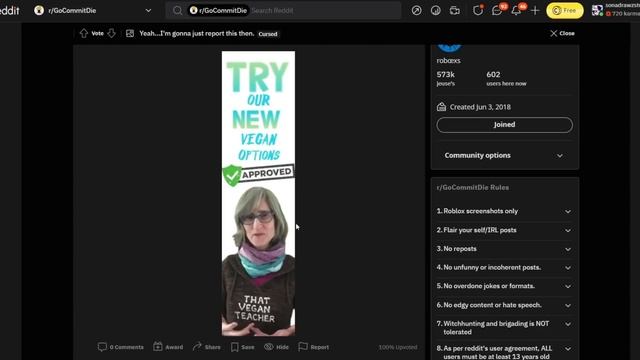Open the Popular arrow icon in top bar

point(416,11)
